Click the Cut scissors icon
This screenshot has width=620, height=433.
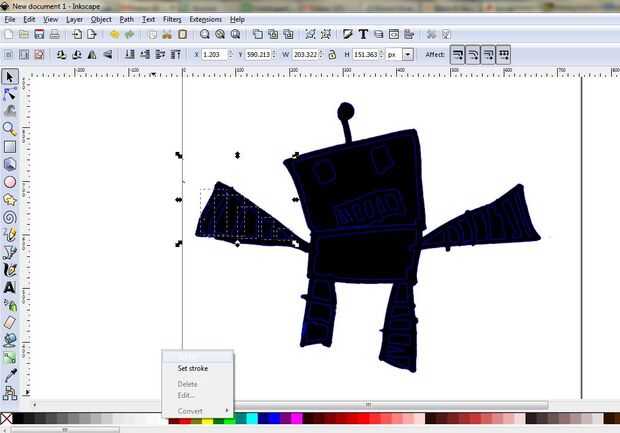pyautogui.click(x=167, y=34)
